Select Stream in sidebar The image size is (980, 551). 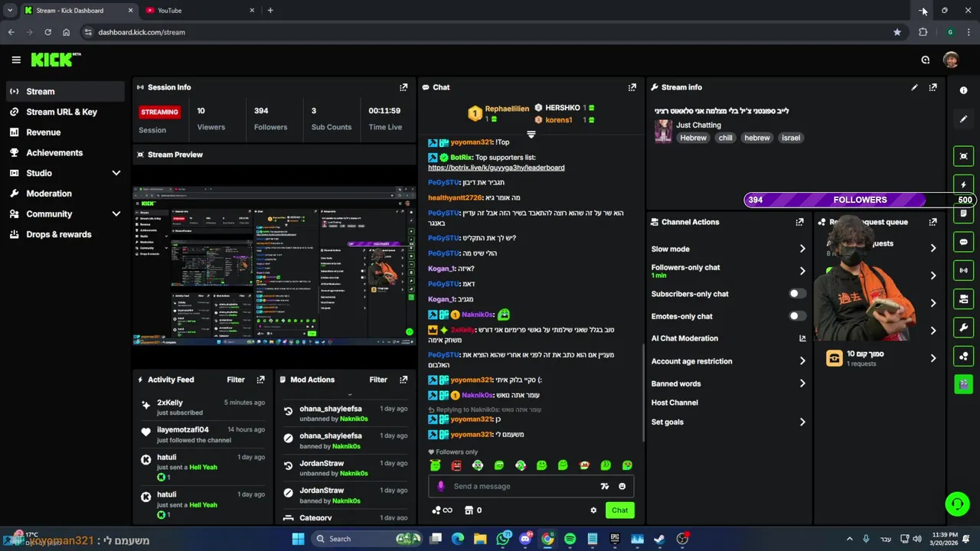(x=65, y=91)
